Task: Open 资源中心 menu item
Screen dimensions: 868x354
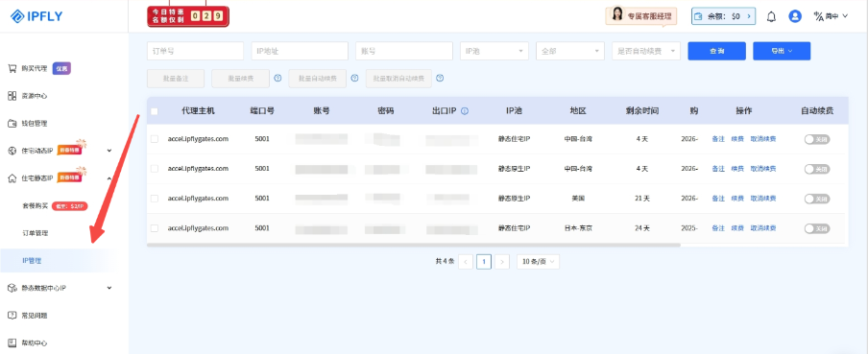Action: [x=35, y=96]
